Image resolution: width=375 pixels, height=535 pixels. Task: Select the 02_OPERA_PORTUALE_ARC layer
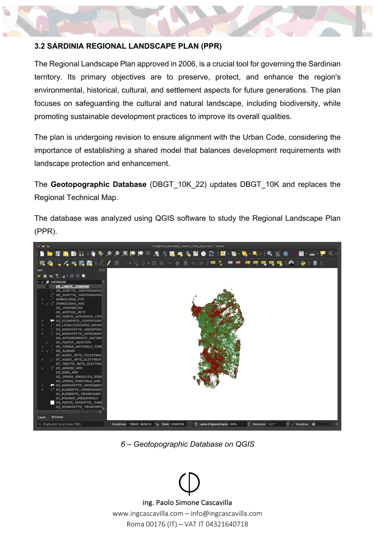(x=78, y=381)
